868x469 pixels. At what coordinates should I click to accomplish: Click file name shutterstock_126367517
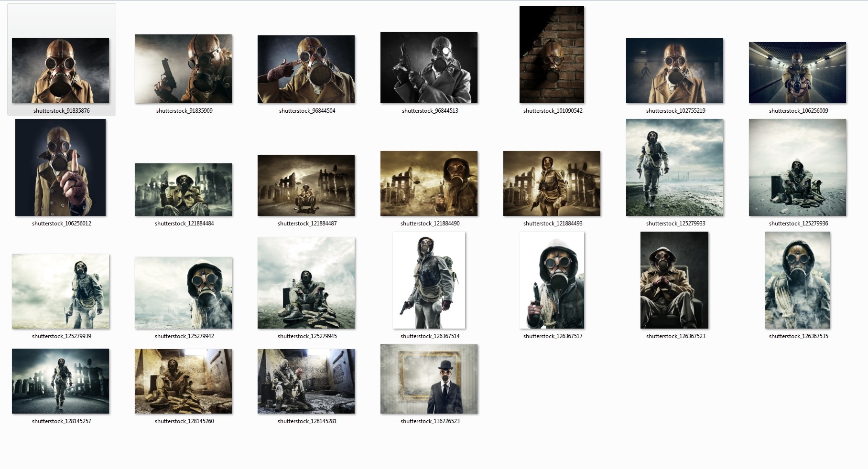click(x=553, y=336)
